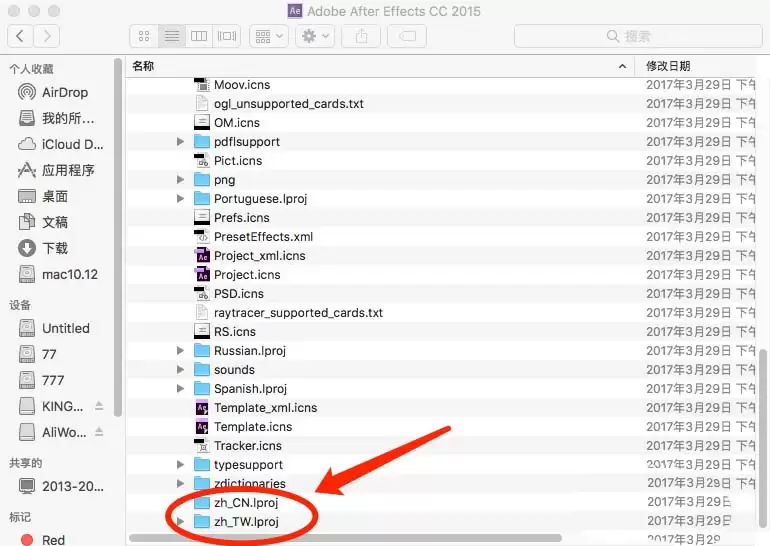Go back with the left arrow button

pyautogui.click(x=20, y=36)
